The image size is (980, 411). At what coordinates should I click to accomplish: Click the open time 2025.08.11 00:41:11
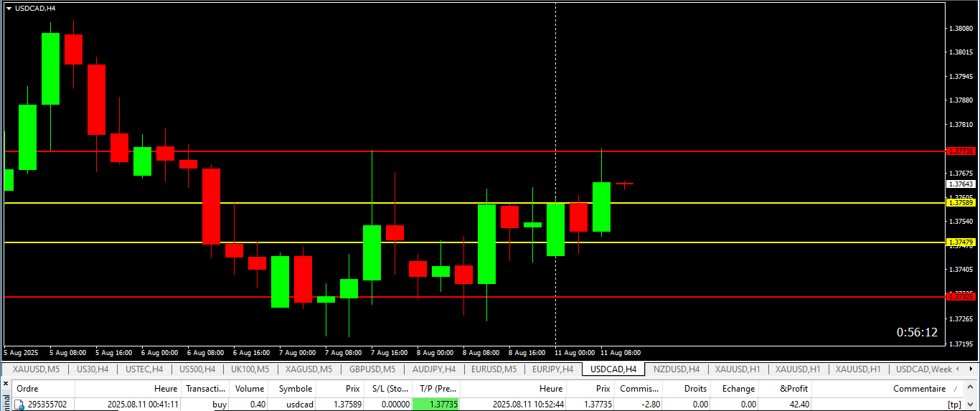pos(143,405)
